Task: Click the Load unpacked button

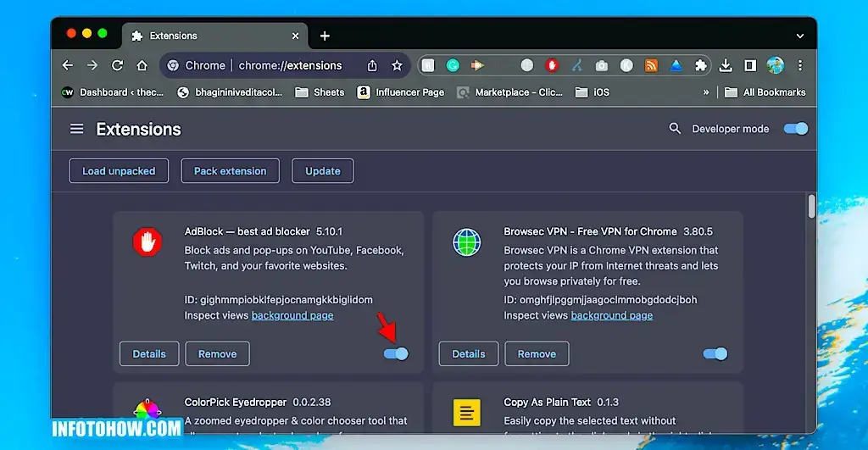Action: pos(119,171)
